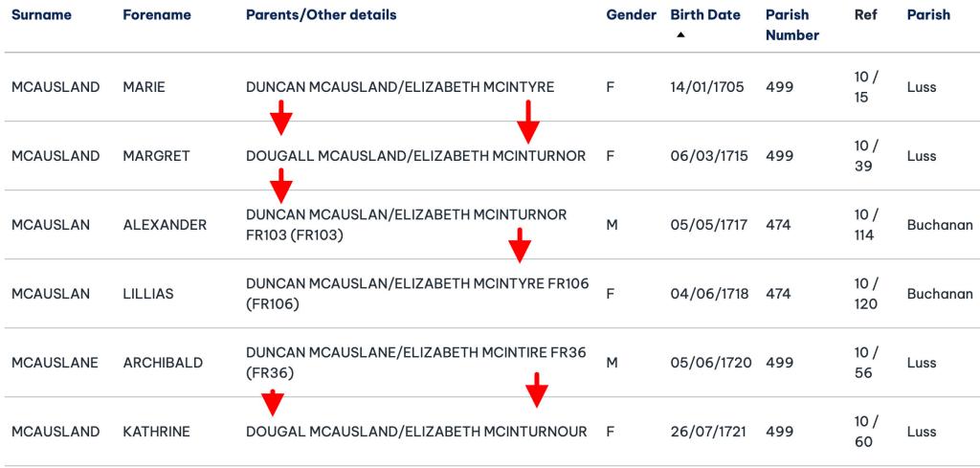Click the Parish Number column header
980x468 pixels.
pyautogui.click(x=792, y=25)
